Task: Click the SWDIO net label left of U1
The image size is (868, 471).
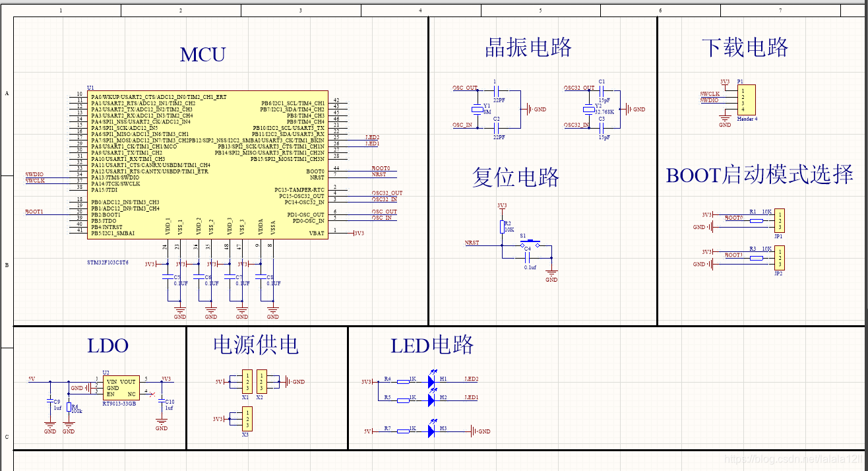Action: [34, 173]
